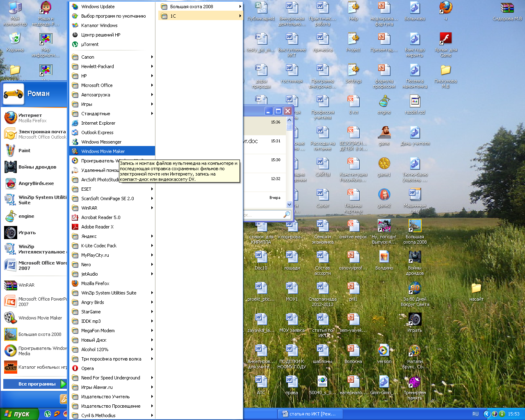Image resolution: width=525 pixels, height=420 pixels.
Task: Expand the Microsoft Office submenu
Action: point(112,85)
